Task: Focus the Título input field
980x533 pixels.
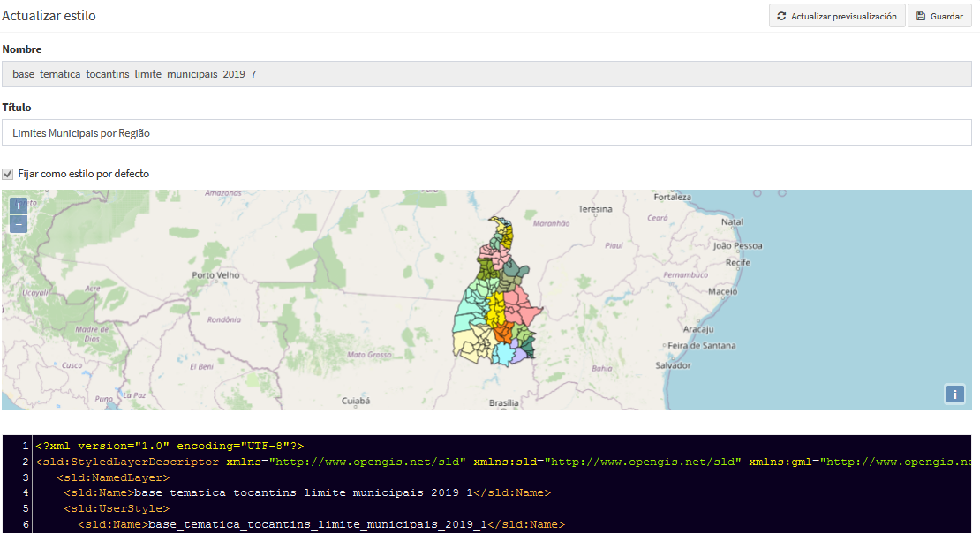Action: pyautogui.click(x=486, y=132)
